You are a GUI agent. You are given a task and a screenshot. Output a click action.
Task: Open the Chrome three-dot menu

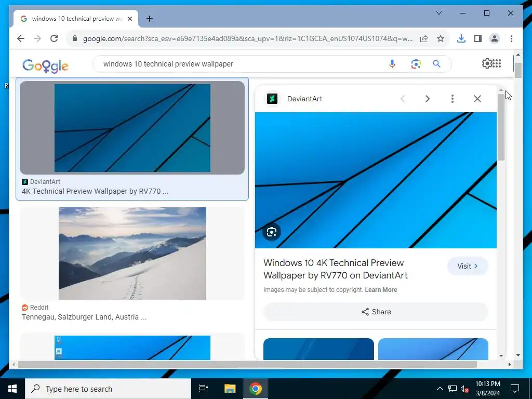[x=511, y=38]
